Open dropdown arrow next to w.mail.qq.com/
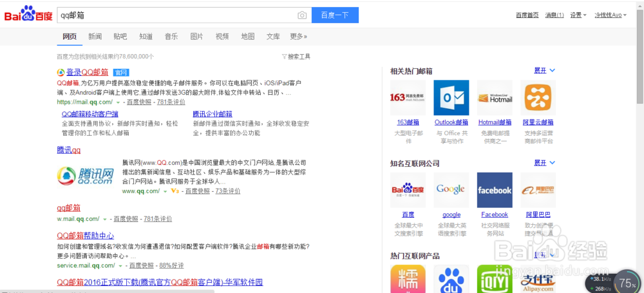The width and height of the screenshot is (644, 293). pos(105,219)
